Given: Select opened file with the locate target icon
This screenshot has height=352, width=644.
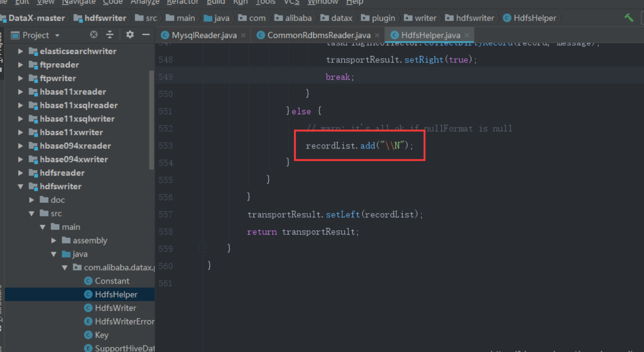Looking at the screenshot, I should pos(93,35).
